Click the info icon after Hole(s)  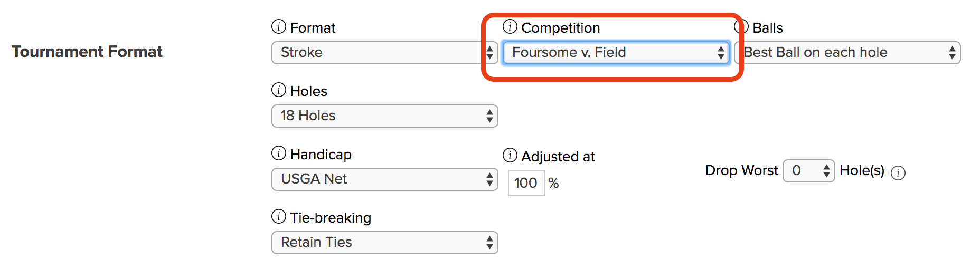click(x=898, y=172)
